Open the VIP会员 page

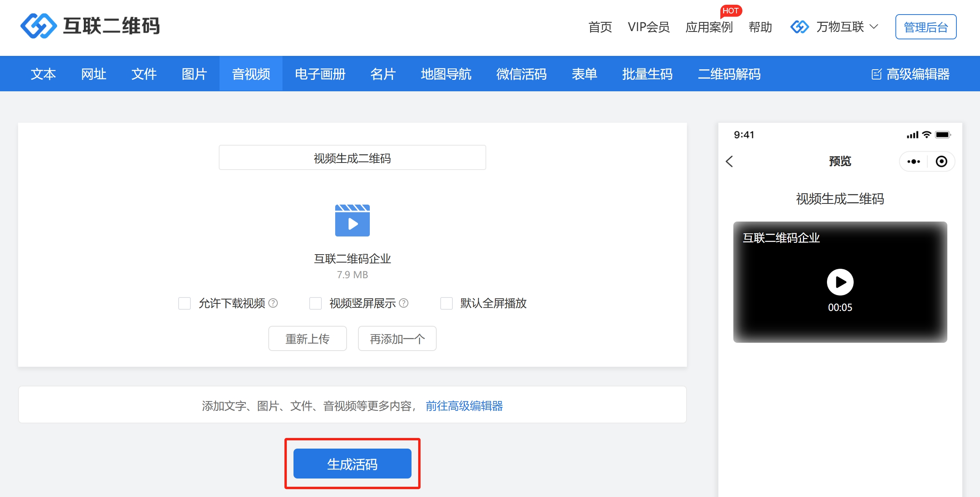point(649,27)
